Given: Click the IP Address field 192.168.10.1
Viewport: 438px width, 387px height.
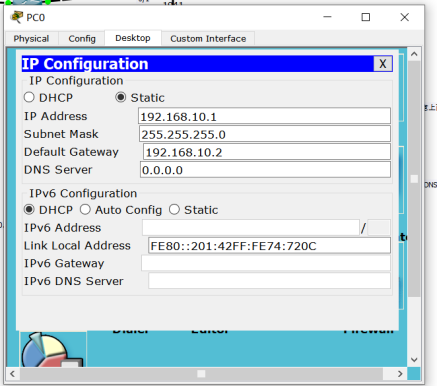Looking at the screenshot, I should click(264, 116).
